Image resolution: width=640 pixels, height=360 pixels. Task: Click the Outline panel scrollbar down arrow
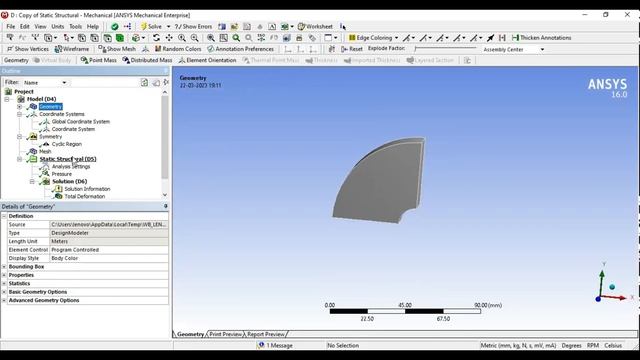click(165, 195)
